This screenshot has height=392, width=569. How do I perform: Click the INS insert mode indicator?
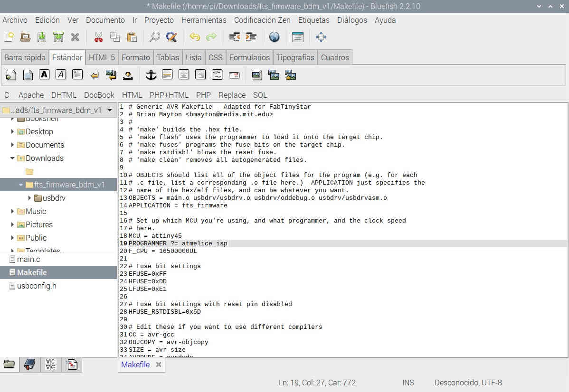pyautogui.click(x=408, y=383)
